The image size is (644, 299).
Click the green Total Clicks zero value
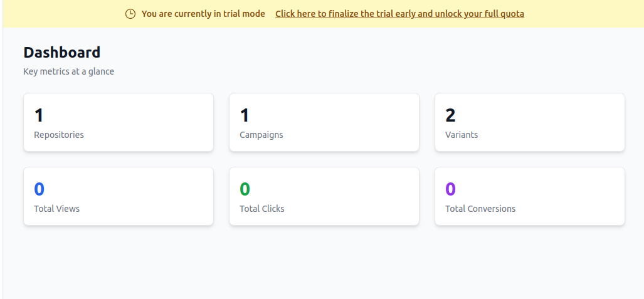click(245, 189)
